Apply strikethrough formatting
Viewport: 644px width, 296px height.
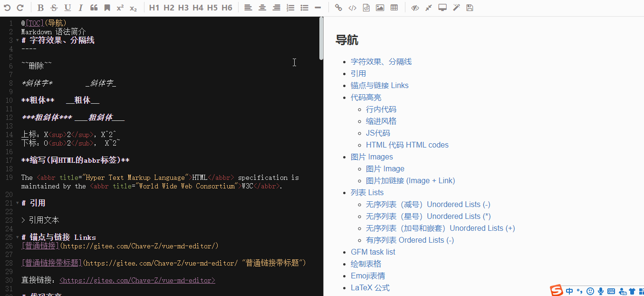(54, 7)
